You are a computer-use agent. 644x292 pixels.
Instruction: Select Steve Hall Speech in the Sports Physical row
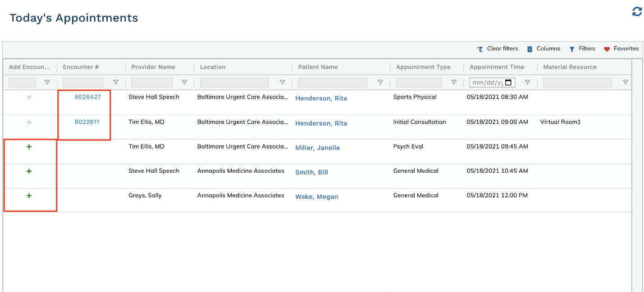click(154, 97)
